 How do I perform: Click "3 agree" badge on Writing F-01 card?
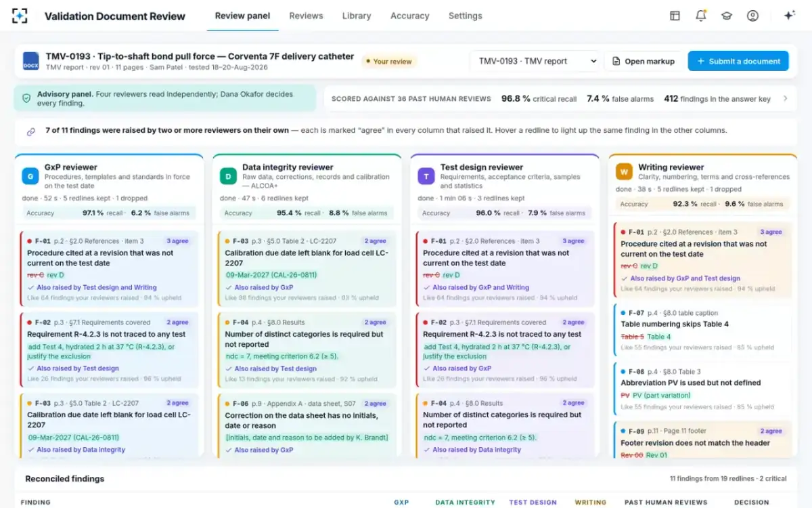coord(771,232)
